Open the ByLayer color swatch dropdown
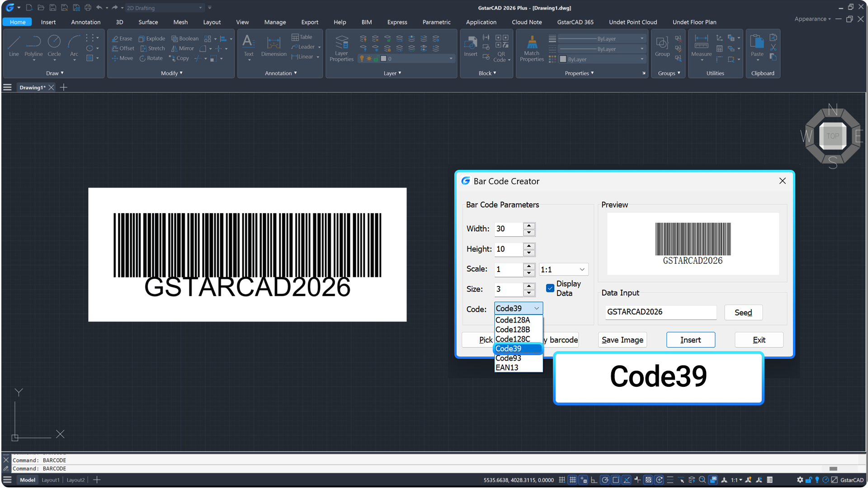This screenshot has height=488, width=868. 602,59
